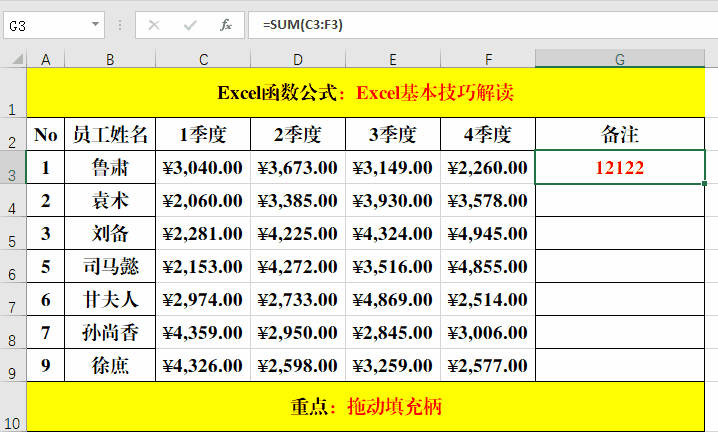Select cell G3 showing 12122

[x=620, y=167]
